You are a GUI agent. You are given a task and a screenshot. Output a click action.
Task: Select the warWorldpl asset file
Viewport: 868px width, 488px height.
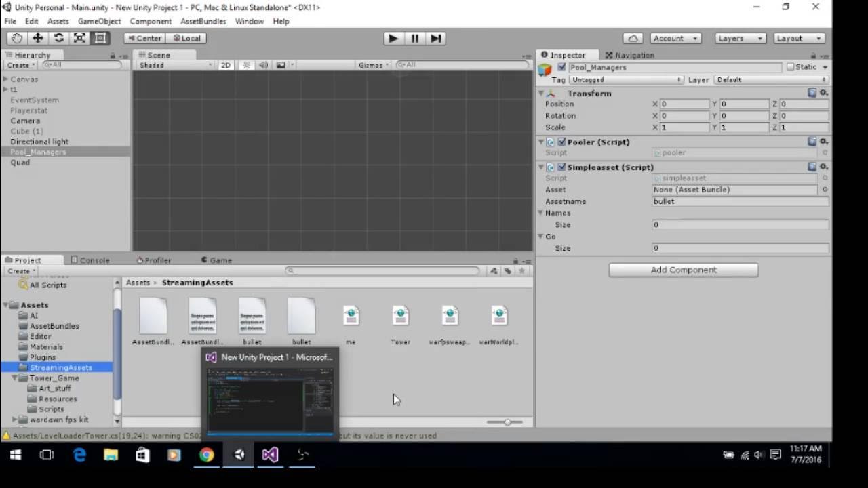[x=499, y=321]
